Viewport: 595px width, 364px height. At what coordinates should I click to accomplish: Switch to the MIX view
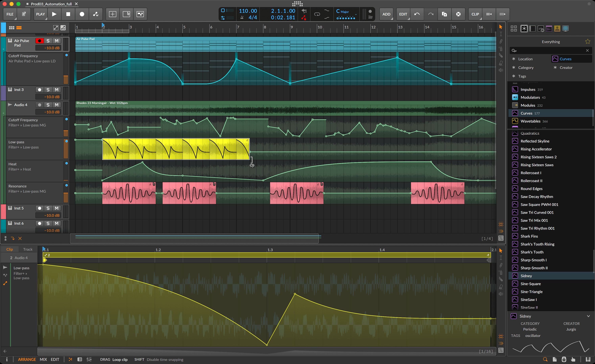coord(43,360)
